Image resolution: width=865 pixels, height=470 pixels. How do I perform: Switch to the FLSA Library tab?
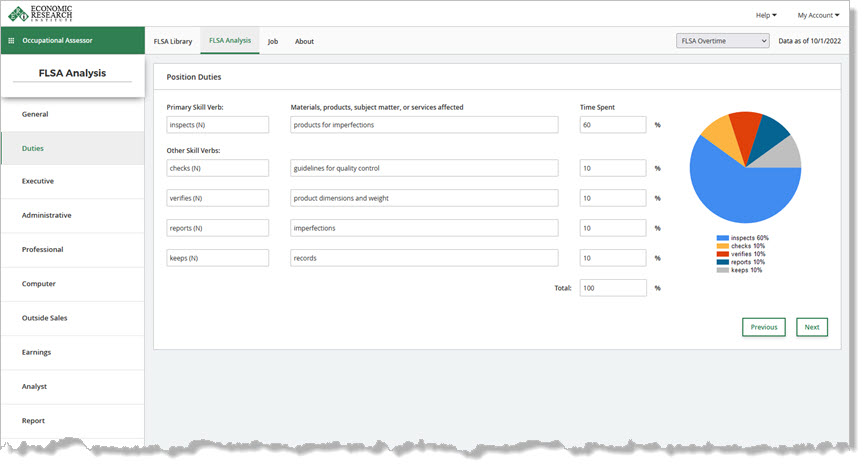coord(173,41)
